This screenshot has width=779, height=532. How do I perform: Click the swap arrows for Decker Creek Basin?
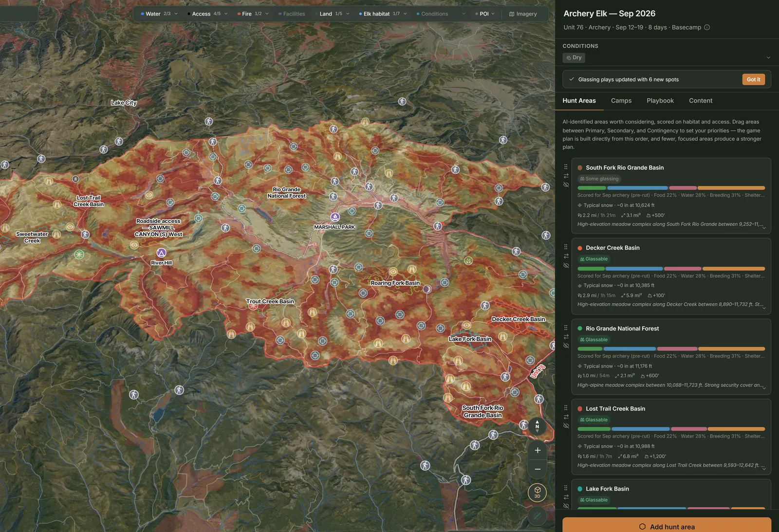pos(566,256)
